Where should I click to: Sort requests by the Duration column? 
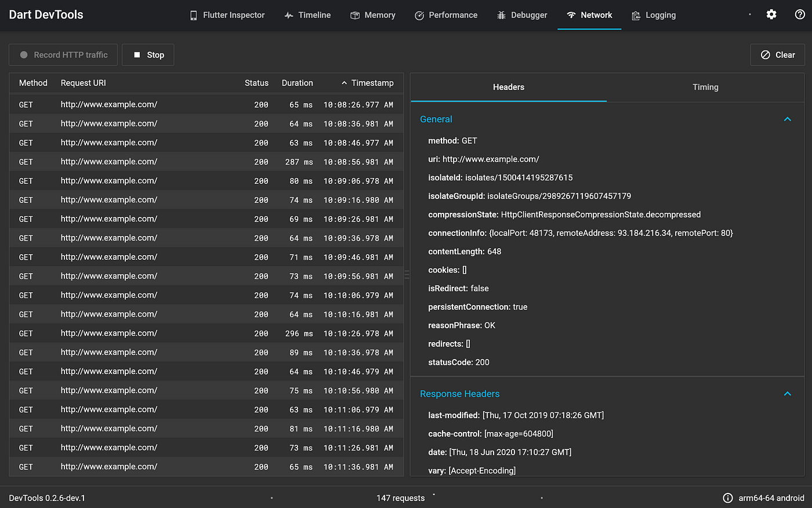tap(298, 83)
